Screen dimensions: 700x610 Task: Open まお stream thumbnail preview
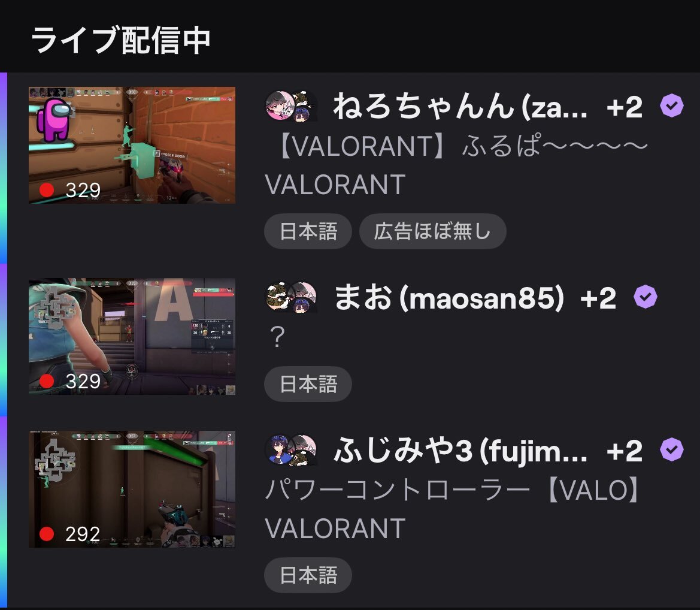point(132,337)
